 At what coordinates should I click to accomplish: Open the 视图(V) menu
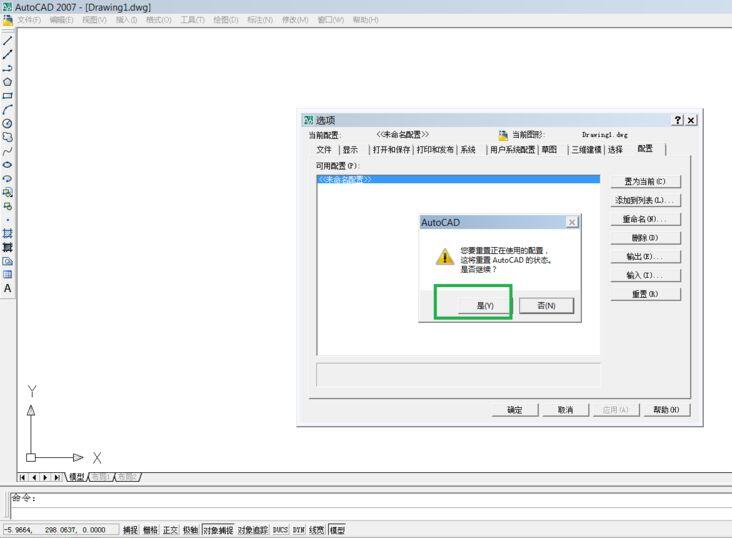(94, 20)
